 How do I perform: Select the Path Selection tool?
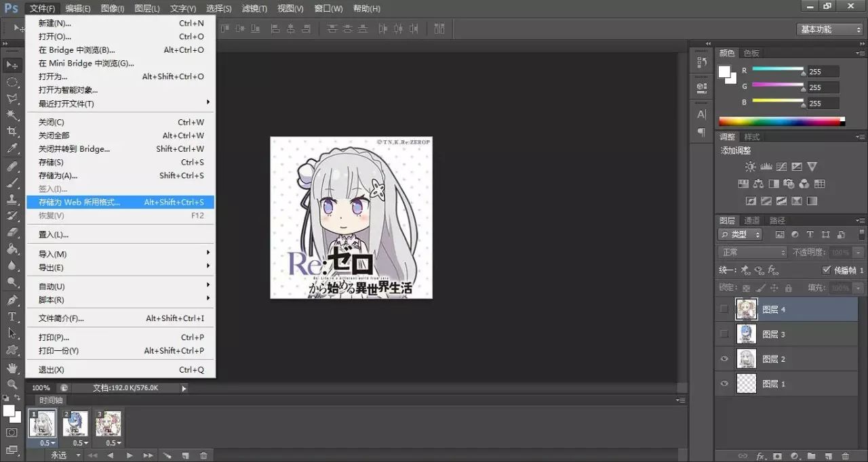[12, 333]
